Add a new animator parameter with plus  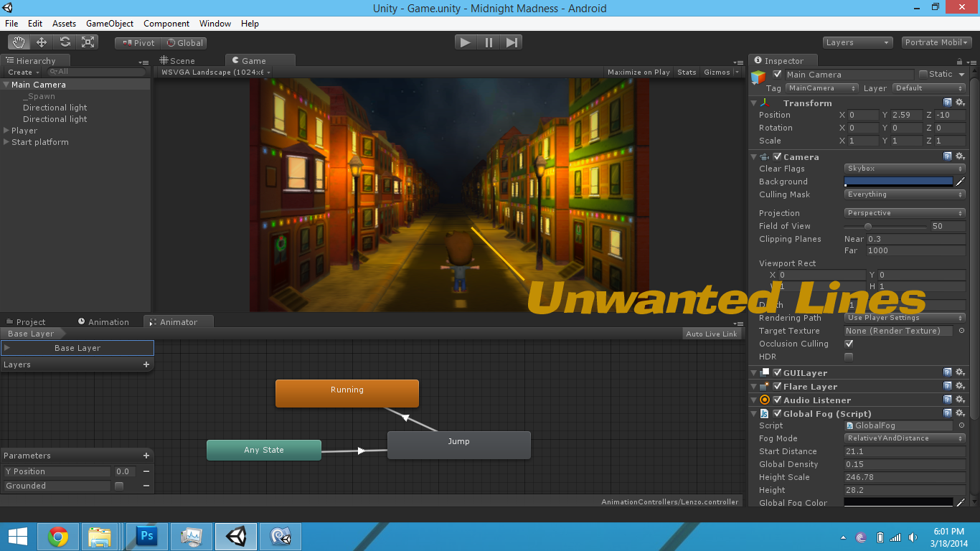(x=146, y=456)
